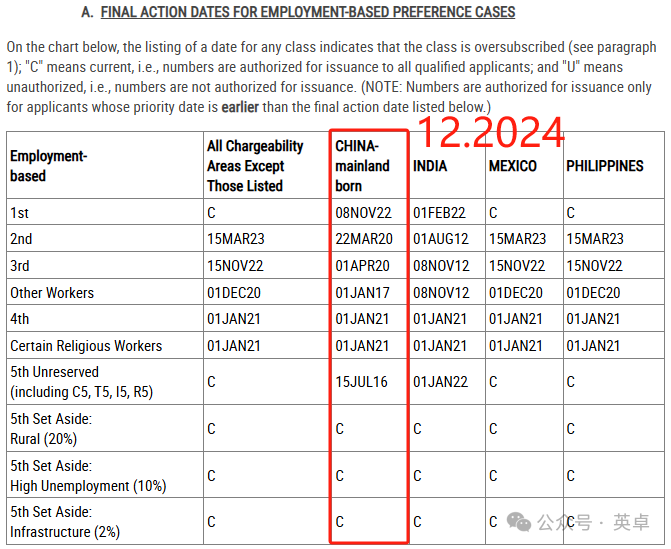Select the INDIA column header

coord(430,166)
